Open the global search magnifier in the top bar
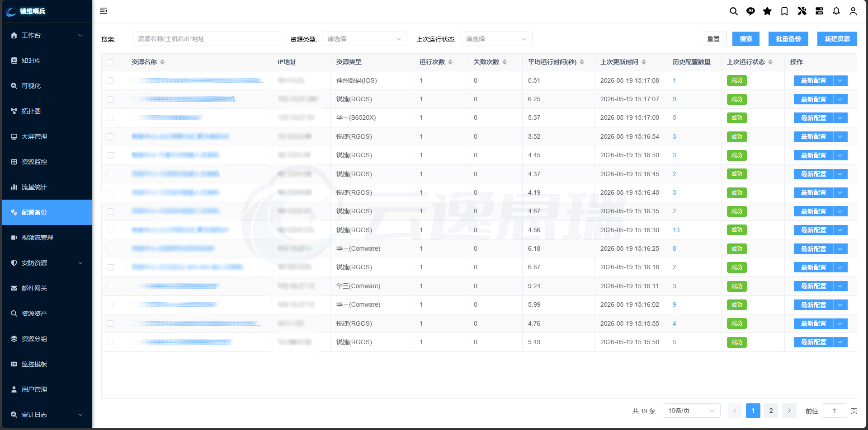This screenshot has height=430, width=868. point(733,11)
